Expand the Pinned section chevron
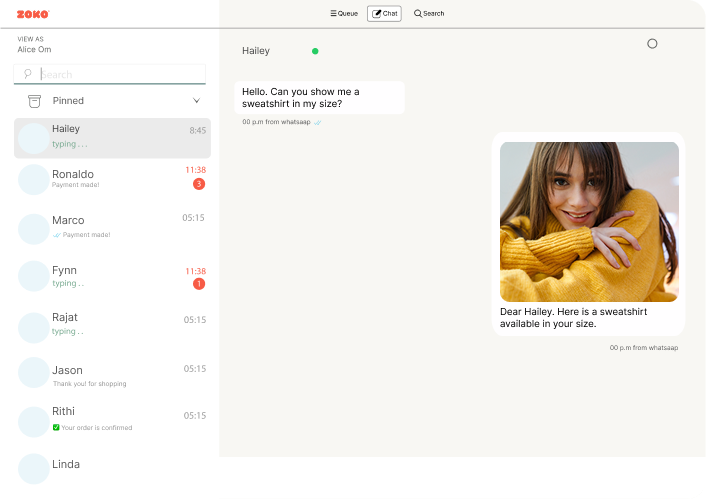Image resolution: width=706 pixels, height=499 pixels. click(196, 100)
